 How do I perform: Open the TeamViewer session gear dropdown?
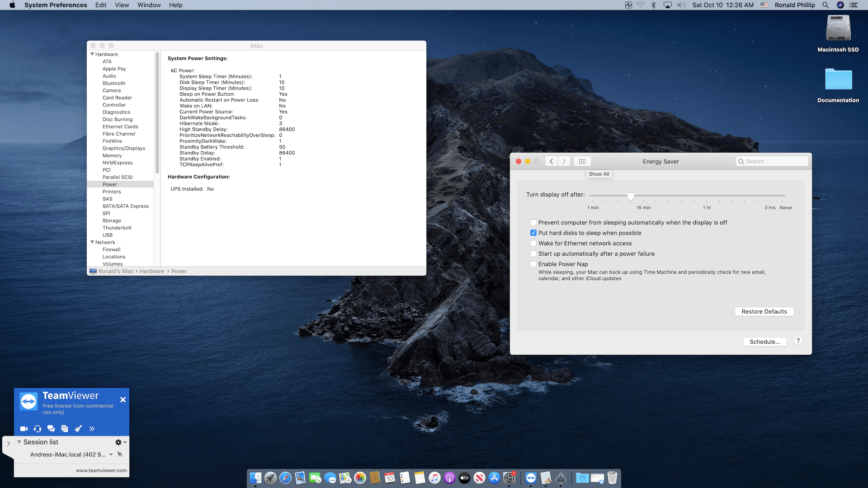tap(120, 442)
